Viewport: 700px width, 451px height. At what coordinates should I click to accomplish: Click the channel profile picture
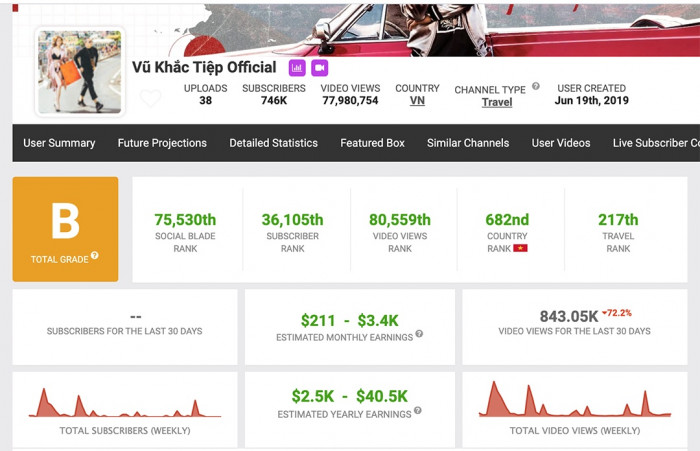pyautogui.click(x=80, y=71)
